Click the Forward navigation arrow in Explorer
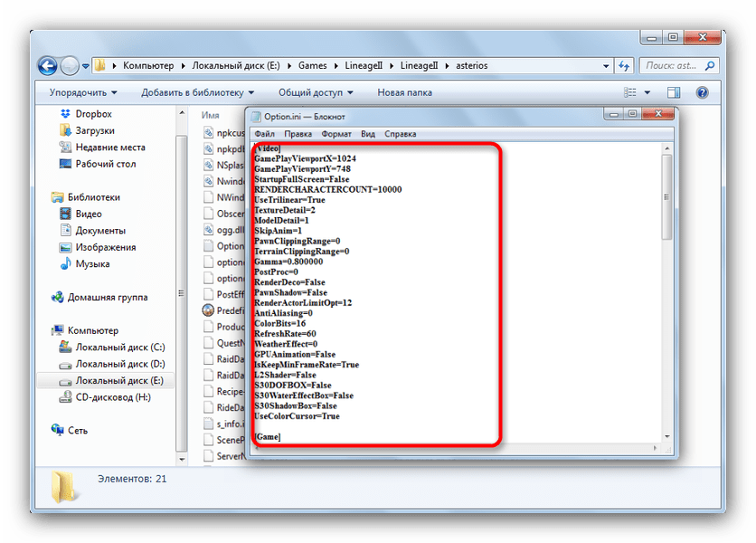The width and height of the screenshot is (756, 543). [70, 66]
